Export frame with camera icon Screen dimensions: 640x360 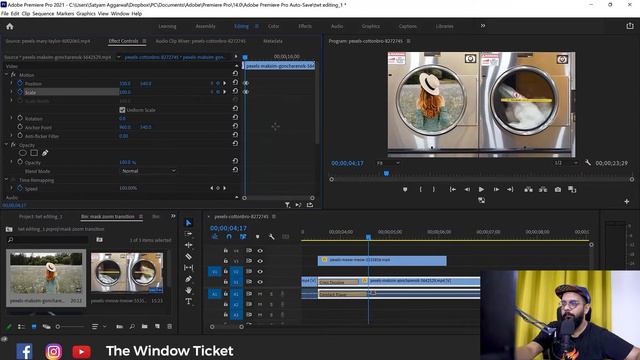pos(558,189)
